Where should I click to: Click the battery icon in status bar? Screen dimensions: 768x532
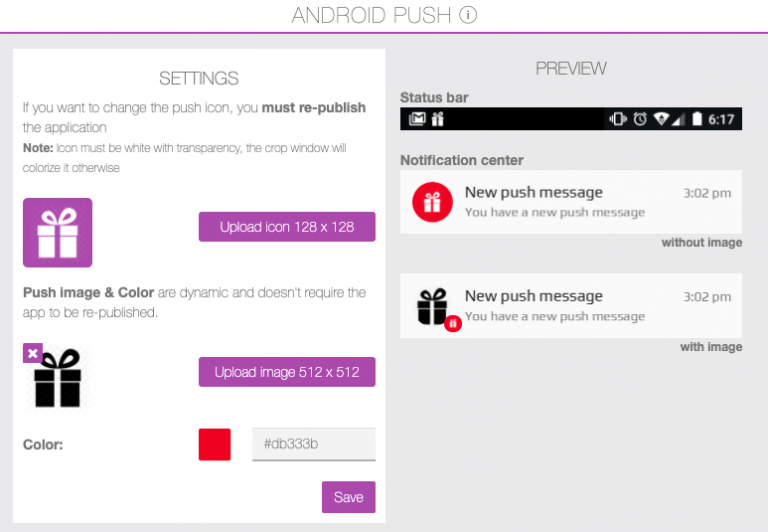click(697, 119)
